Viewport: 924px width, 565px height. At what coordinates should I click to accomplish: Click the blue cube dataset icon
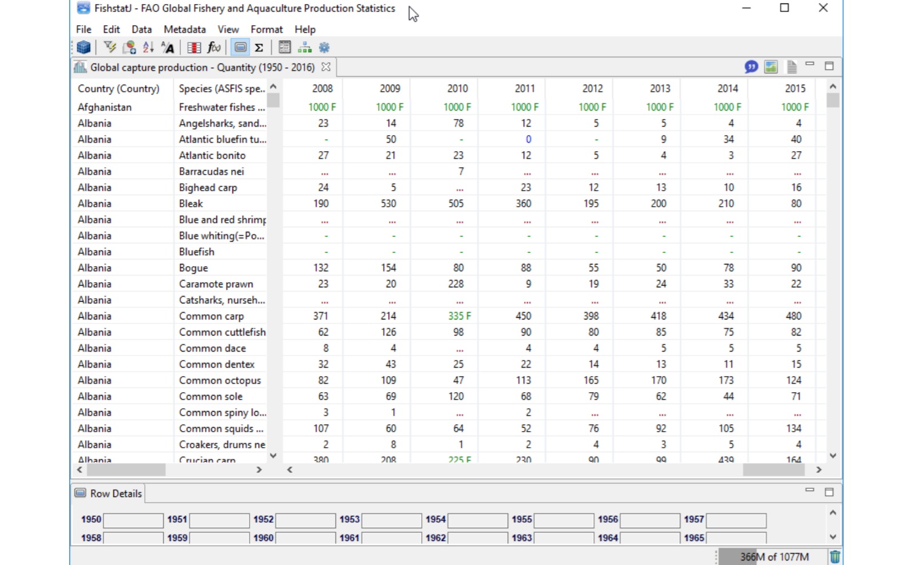coord(84,48)
